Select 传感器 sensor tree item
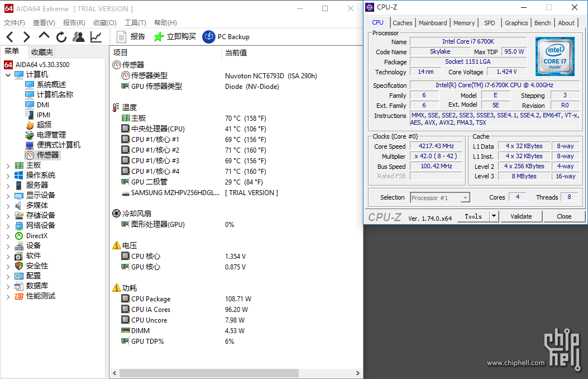The image size is (588, 379). (42, 155)
